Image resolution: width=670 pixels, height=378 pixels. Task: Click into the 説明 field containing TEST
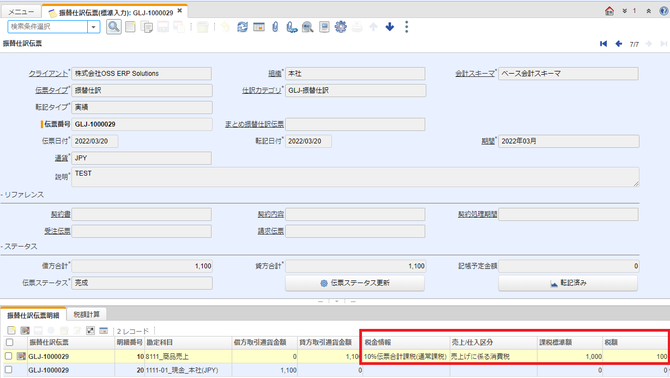tap(355, 177)
